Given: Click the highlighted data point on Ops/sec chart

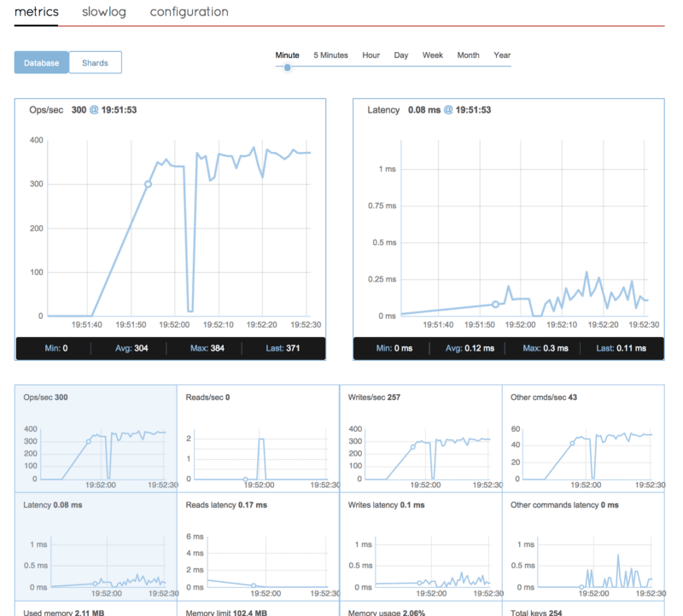Looking at the screenshot, I should [x=148, y=183].
